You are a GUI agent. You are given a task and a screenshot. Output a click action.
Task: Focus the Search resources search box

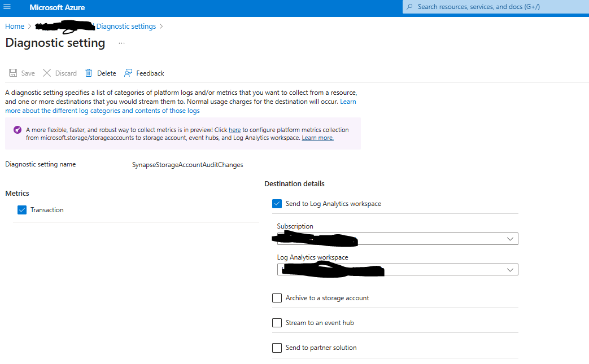tap(495, 7)
